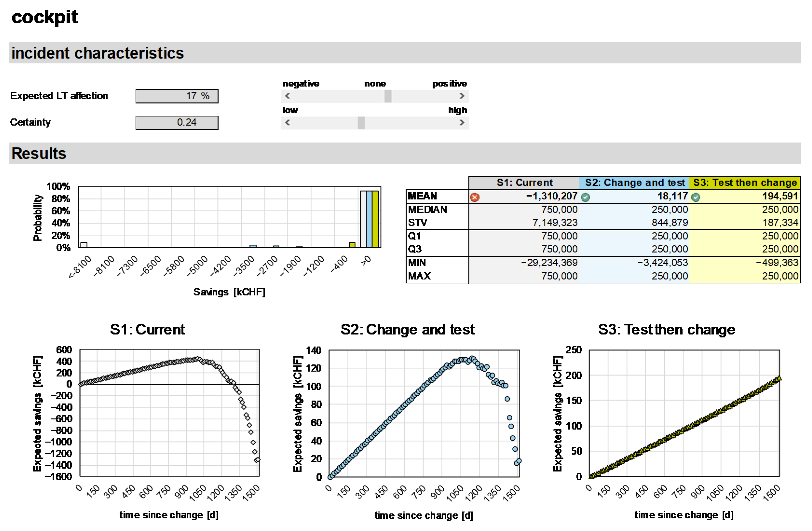Click the yellow >0 probability bar
812x531 pixels.
(x=375, y=219)
